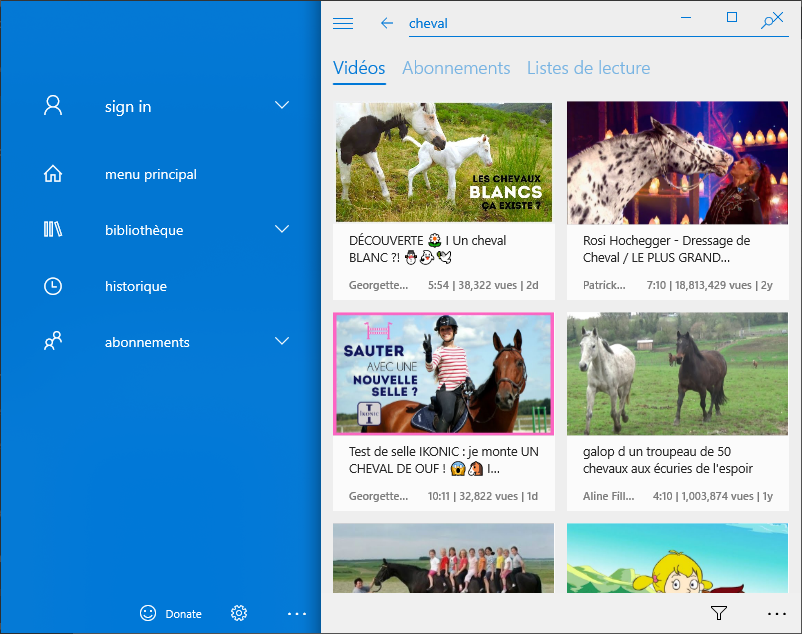Switch to the Vidéos tab
Screen dimensions: 802x634
(359, 68)
